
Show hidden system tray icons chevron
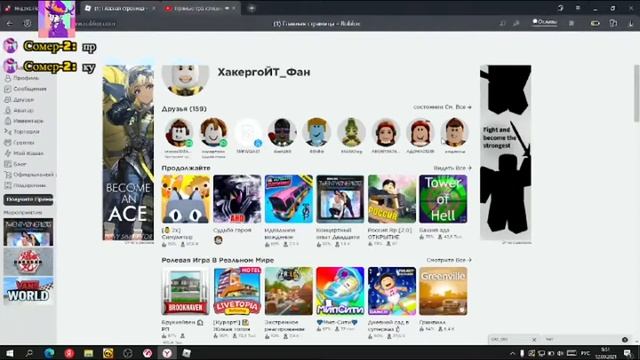point(512,353)
